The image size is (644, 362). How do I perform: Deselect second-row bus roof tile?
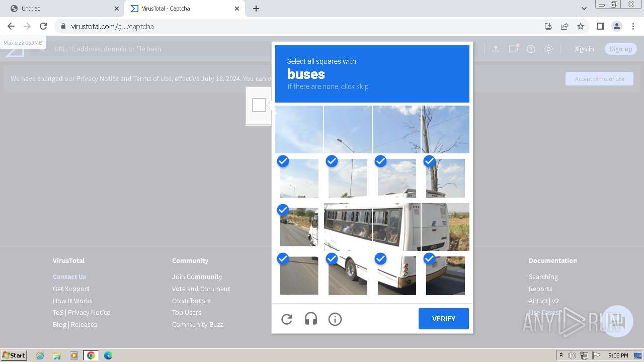tap(396, 178)
